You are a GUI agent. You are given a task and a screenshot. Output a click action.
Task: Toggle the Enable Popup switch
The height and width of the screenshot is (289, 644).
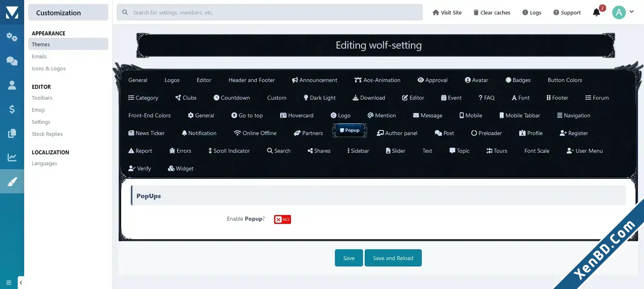[283, 219]
